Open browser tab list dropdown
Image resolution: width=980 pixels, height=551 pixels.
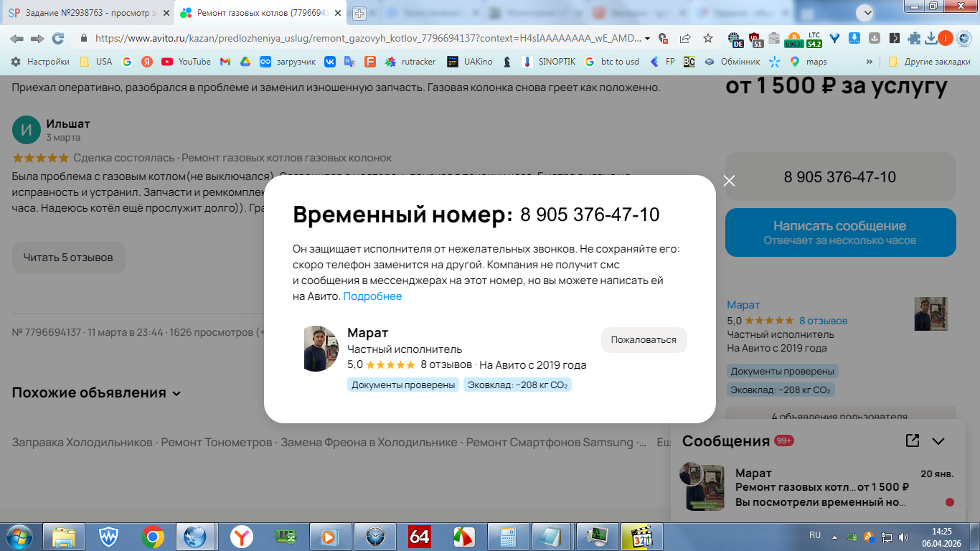pos(867,12)
